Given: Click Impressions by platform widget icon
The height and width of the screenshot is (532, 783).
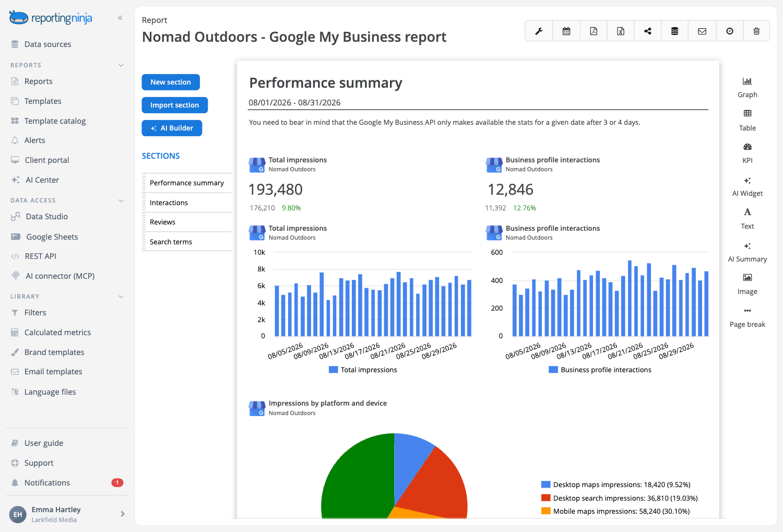Looking at the screenshot, I should click(257, 408).
